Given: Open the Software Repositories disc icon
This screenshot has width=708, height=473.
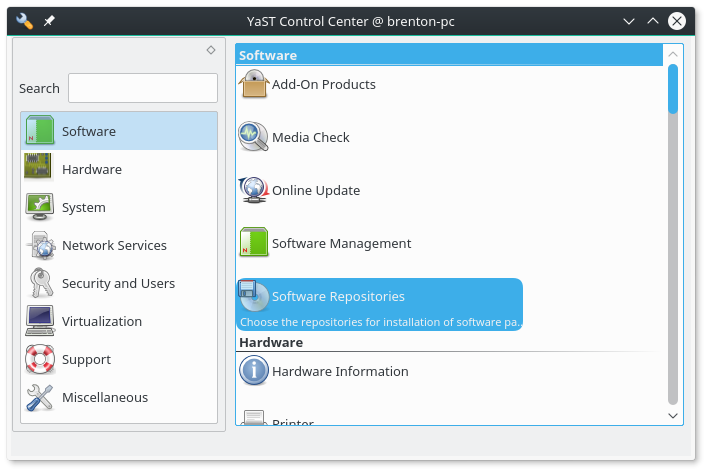Looking at the screenshot, I should [254, 296].
